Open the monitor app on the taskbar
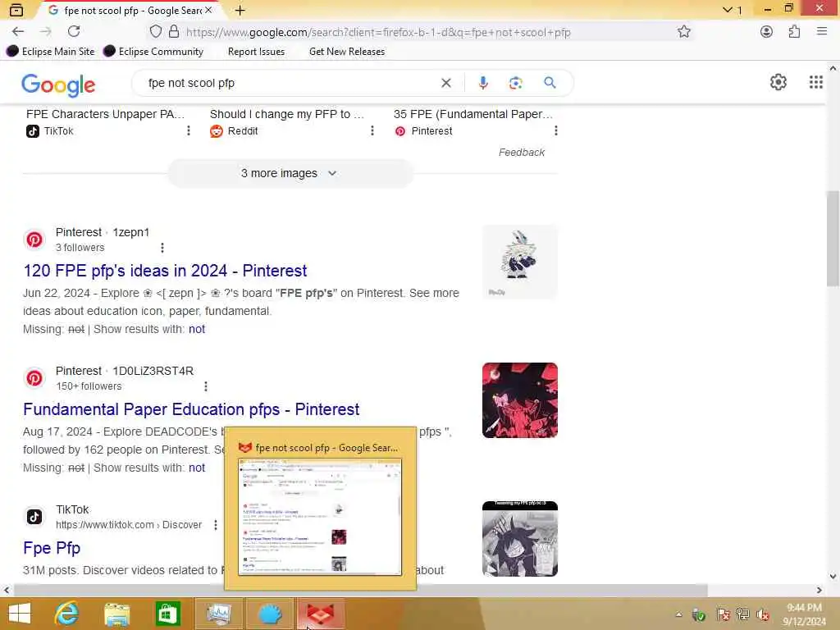840x630 pixels. click(218, 614)
